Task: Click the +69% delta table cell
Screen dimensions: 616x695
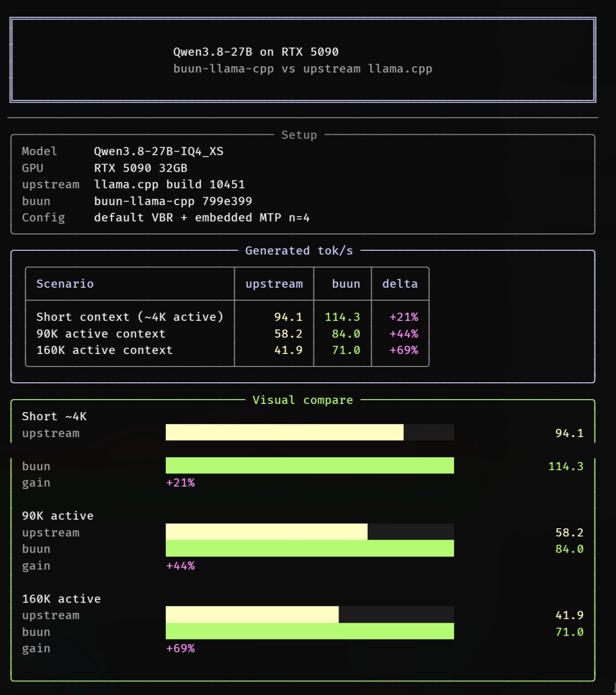Action: [x=404, y=350]
